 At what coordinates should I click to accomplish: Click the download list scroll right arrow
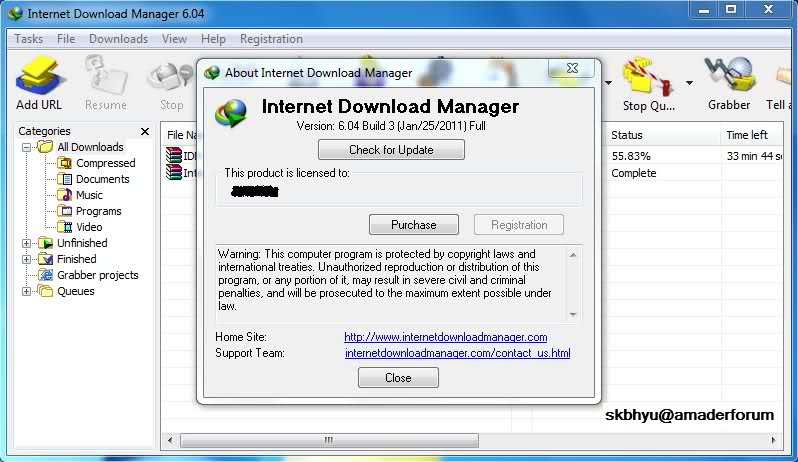coord(774,440)
